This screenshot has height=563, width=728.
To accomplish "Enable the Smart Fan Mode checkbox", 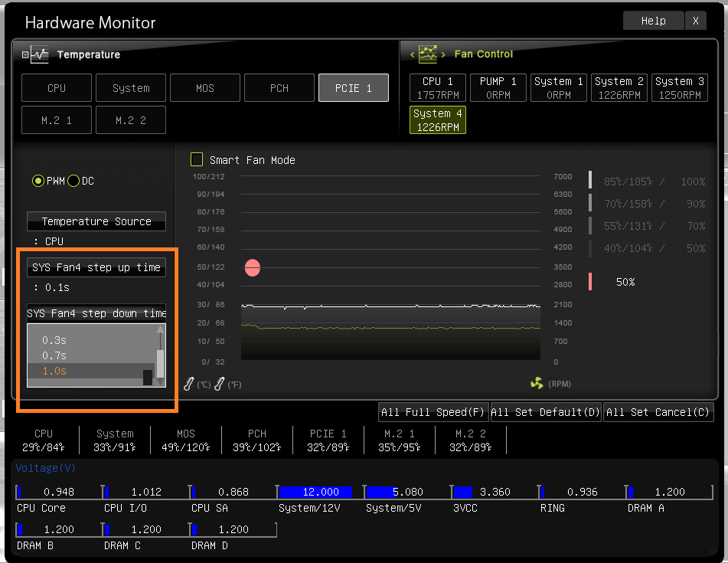I will [197, 159].
